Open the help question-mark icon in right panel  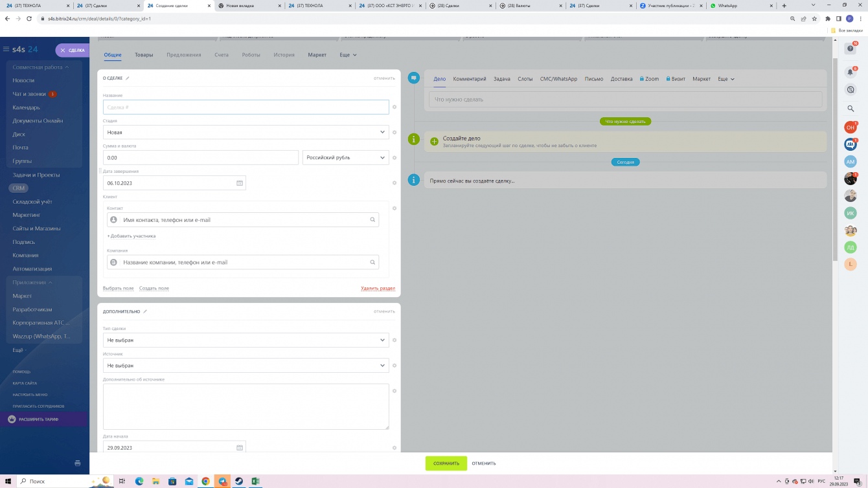click(x=851, y=49)
